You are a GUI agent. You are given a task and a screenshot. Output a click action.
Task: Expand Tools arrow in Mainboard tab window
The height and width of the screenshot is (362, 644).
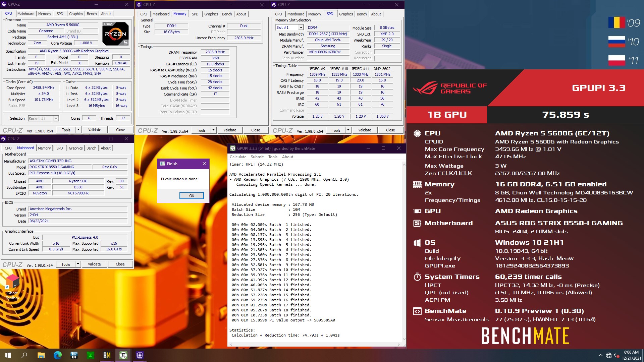click(78, 264)
